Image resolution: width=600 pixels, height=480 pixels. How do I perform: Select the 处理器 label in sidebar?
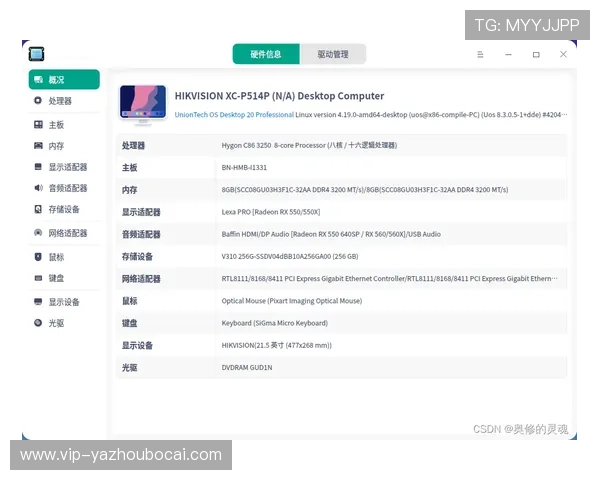click(x=60, y=101)
